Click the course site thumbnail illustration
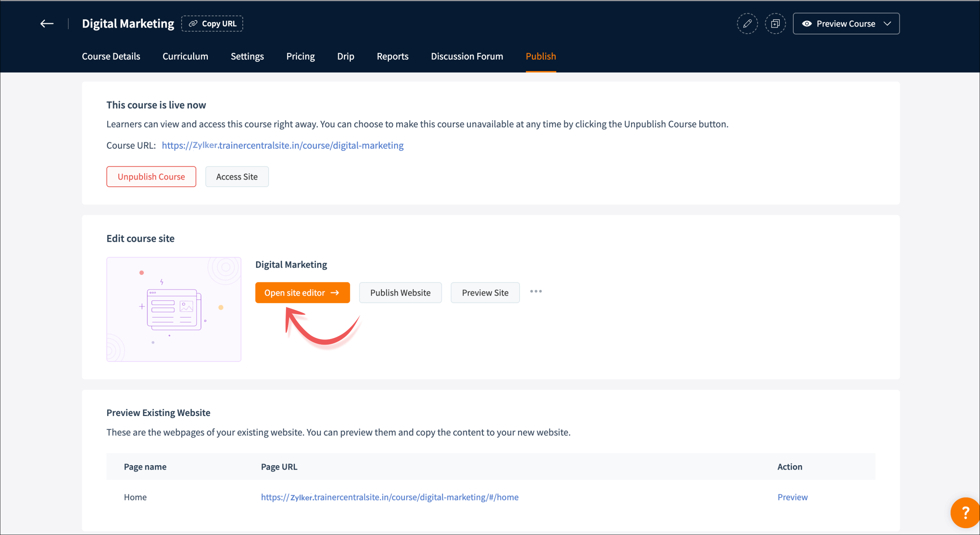Viewport: 980px width, 535px height. point(174,310)
